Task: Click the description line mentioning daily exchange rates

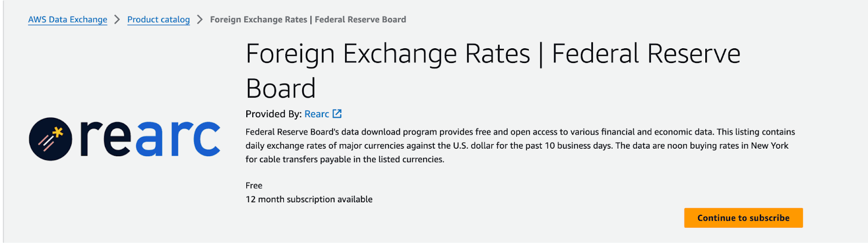Action: click(x=516, y=145)
